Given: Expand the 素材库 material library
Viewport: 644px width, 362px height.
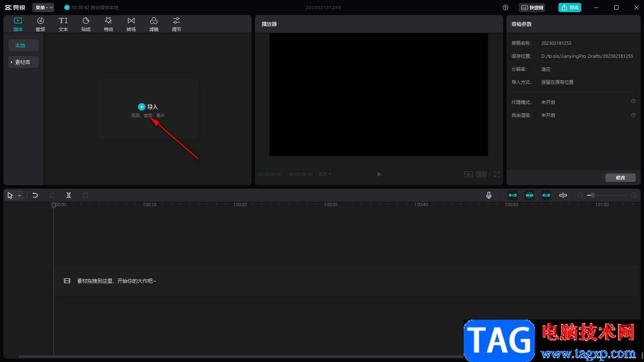Looking at the screenshot, I should 23,62.
